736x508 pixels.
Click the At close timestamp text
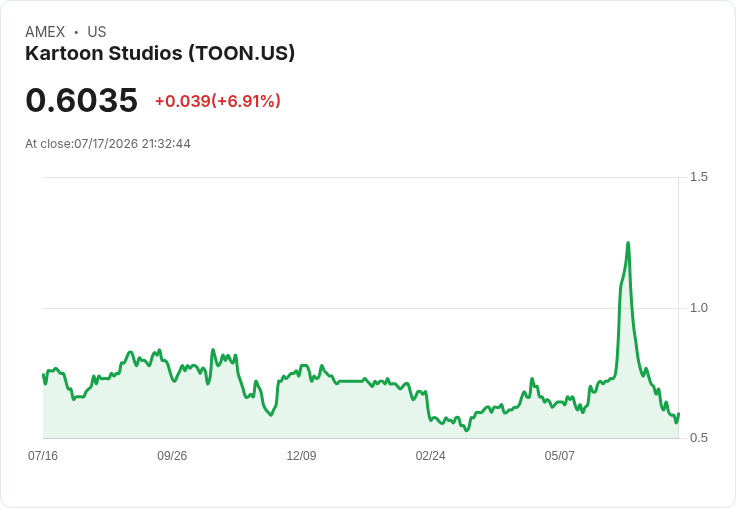[108, 144]
